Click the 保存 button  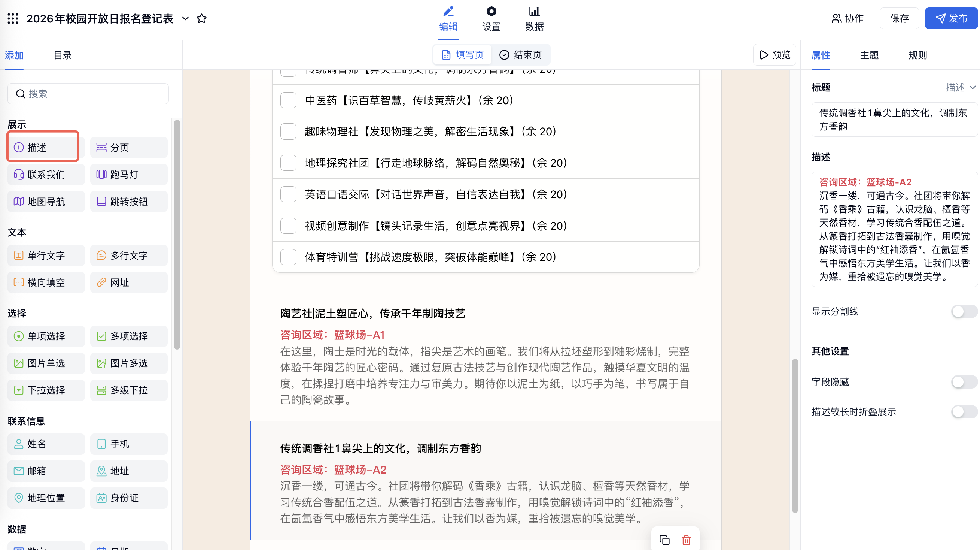coord(900,18)
